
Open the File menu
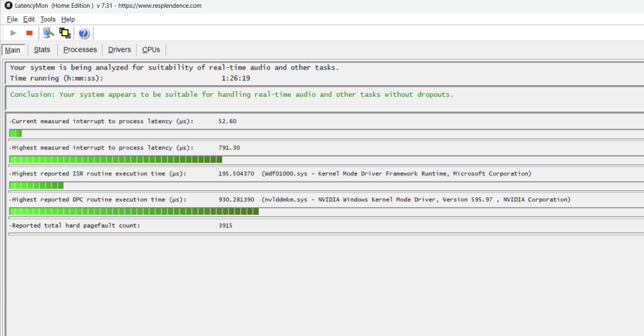pos(12,19)
